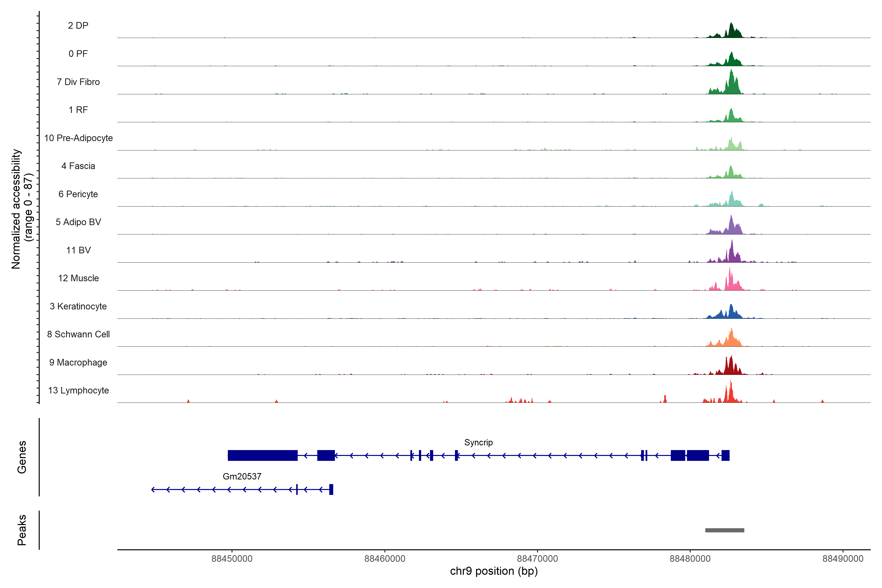This screenshot has height=588, width=882.
Task: Click the Gm20537 rightmost exon block
Action: 331,489
